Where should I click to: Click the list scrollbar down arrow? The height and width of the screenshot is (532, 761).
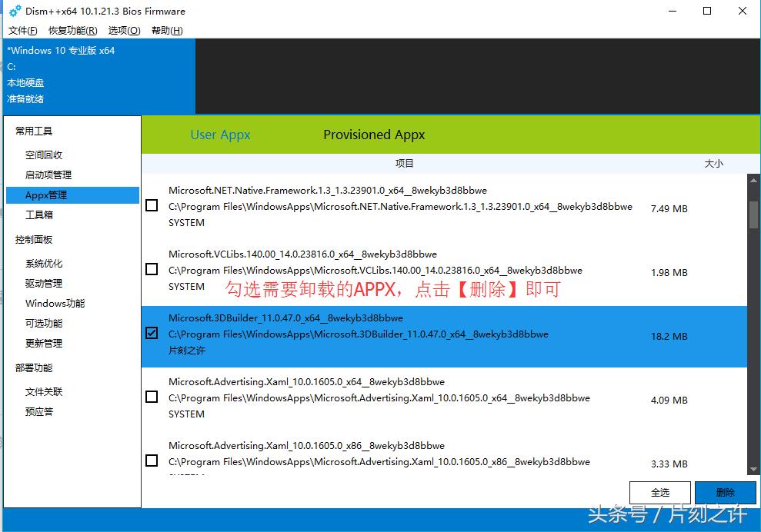coord(754,469)
